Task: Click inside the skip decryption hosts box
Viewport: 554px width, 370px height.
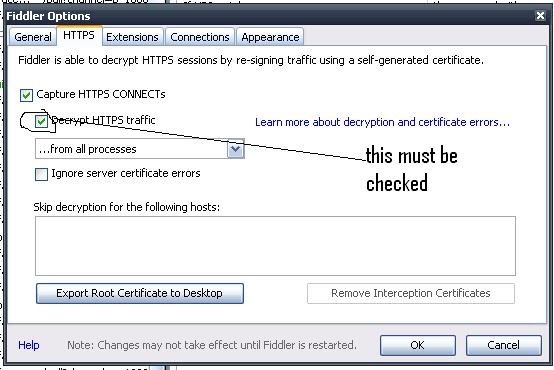Action: pyautogui.click(x=275, y=246)
